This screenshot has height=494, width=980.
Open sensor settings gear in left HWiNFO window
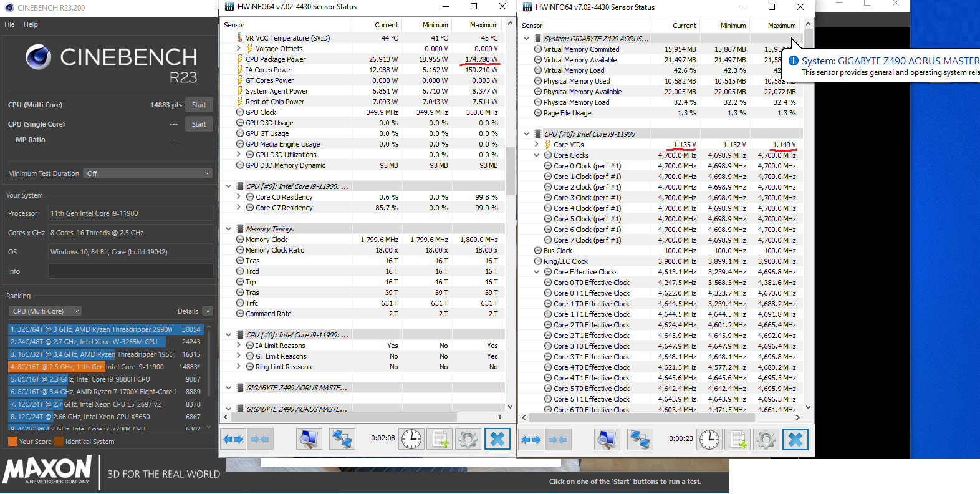coord(468,439)
